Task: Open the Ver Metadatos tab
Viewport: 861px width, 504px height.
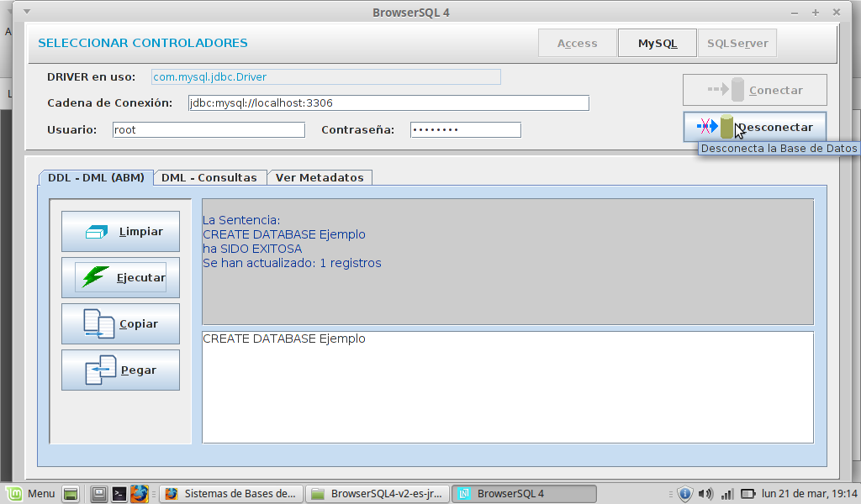Action: tap(320, 177)
